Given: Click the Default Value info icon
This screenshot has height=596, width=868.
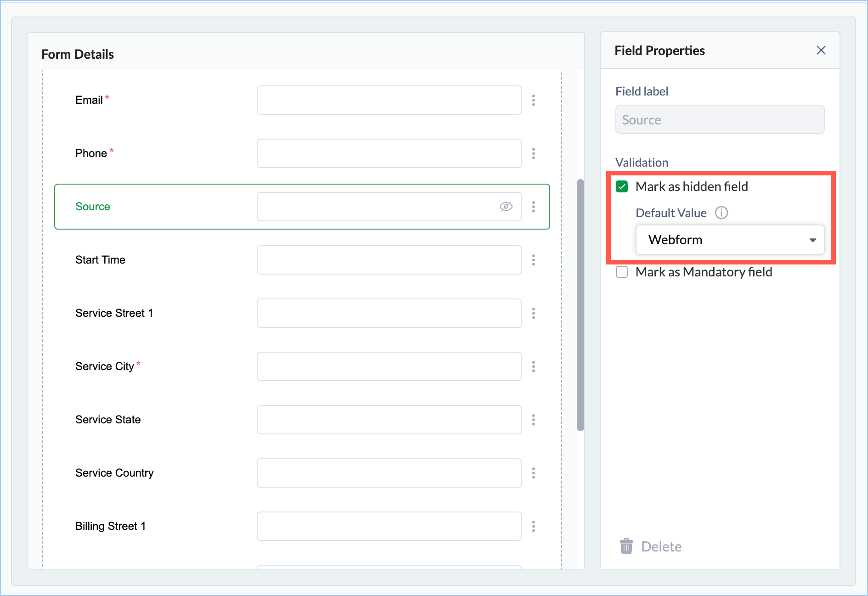Looking at the screenshot, I should pos(721,213).
